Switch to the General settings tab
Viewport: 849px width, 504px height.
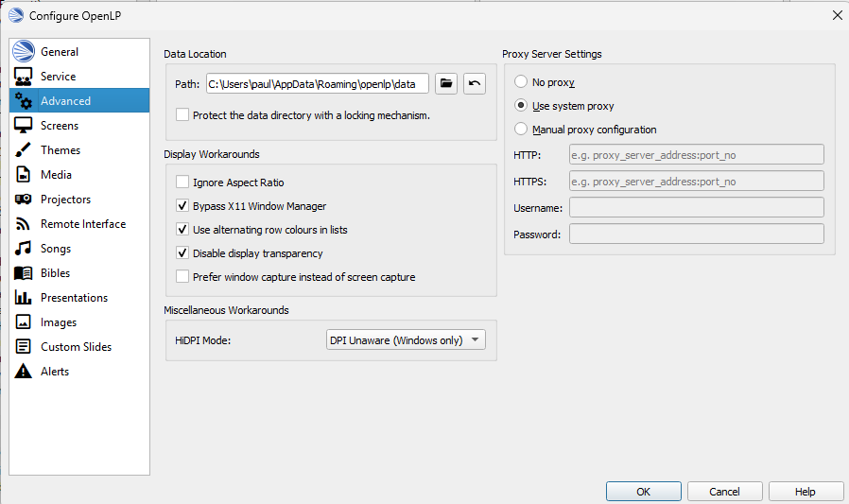60,52
